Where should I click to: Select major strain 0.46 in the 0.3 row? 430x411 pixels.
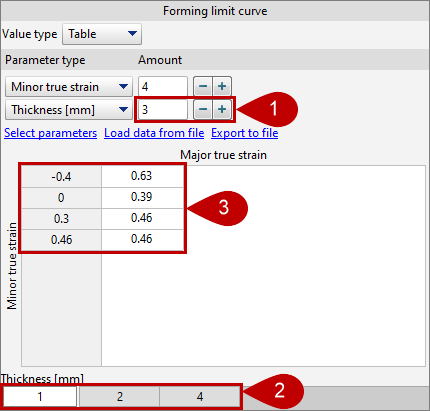click(142, 218)
